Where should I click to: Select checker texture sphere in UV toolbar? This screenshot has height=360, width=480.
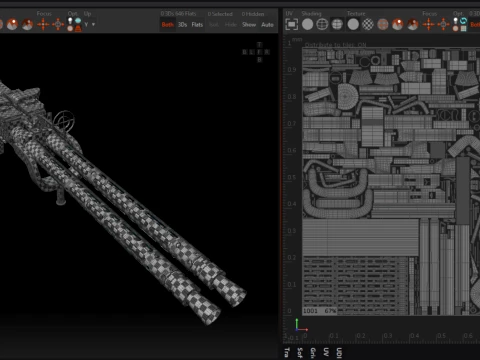pos(368,24)
